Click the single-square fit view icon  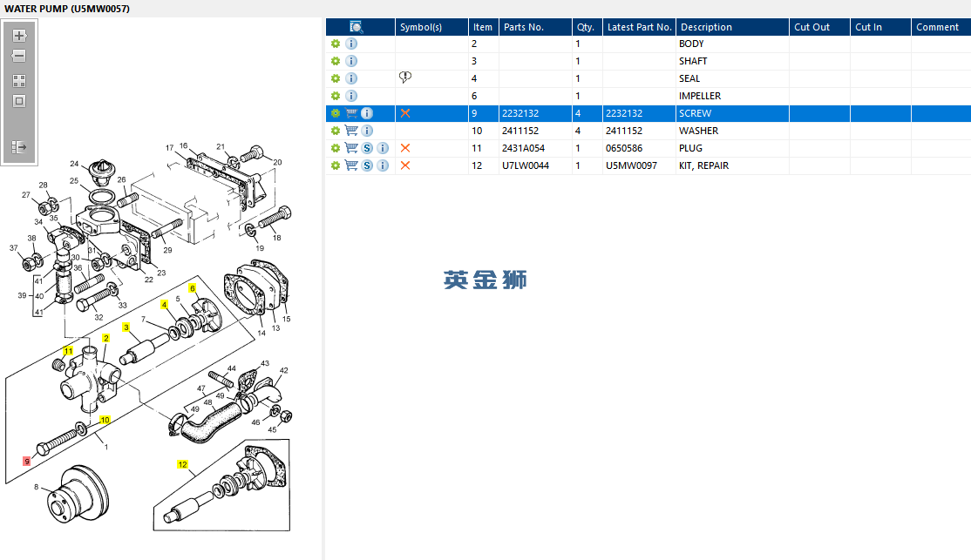pos(19,101)
